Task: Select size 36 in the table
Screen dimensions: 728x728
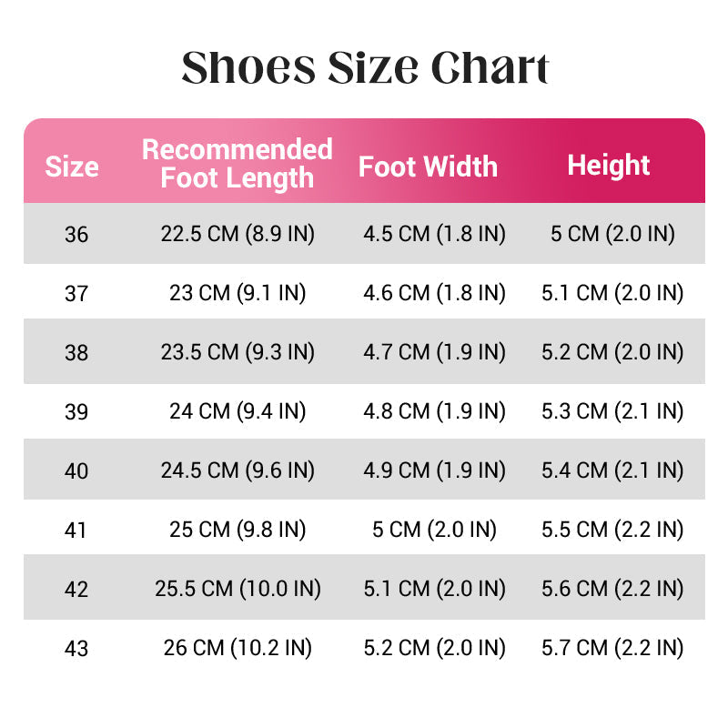Action: [x=76, y=235]
